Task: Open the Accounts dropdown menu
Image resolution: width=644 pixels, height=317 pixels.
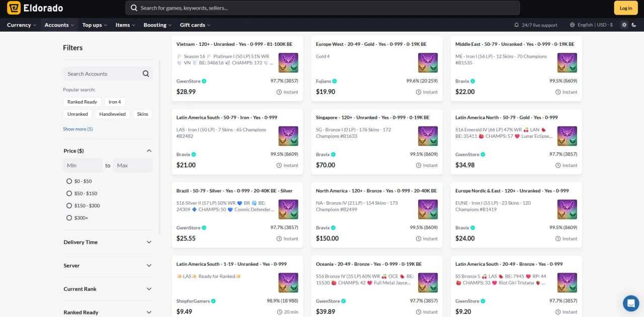Action: pos(59,25)
